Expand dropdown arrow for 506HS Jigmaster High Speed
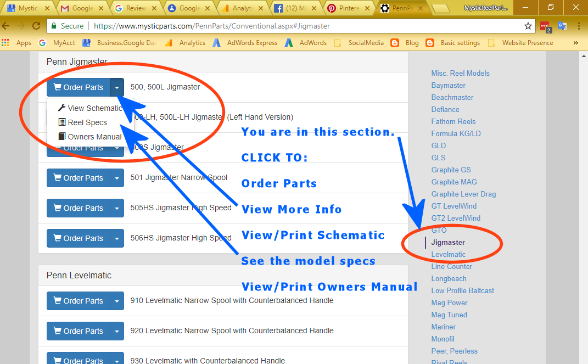This screenshot has width=588, height=364. click(x=117, y=238)
